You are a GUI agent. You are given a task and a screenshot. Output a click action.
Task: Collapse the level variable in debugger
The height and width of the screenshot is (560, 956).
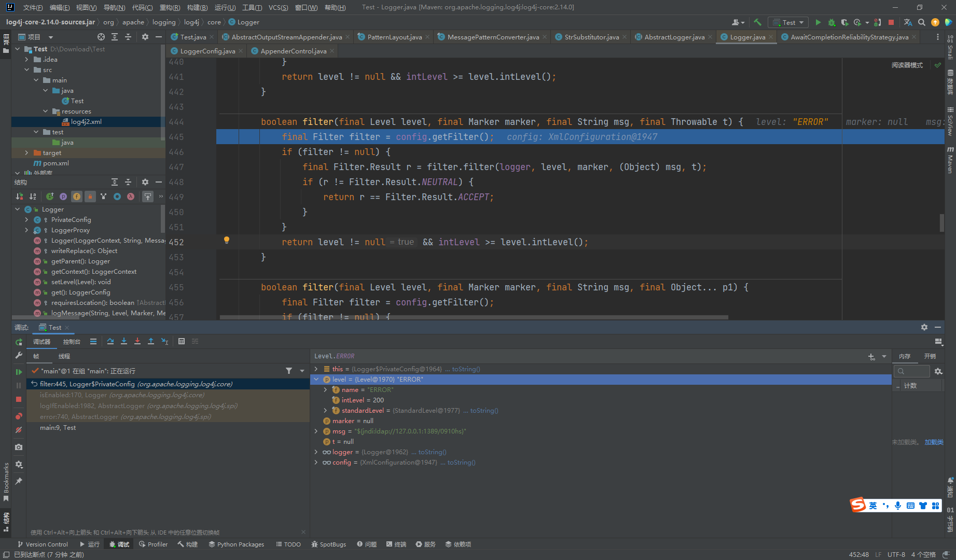[x=316, y=380]
